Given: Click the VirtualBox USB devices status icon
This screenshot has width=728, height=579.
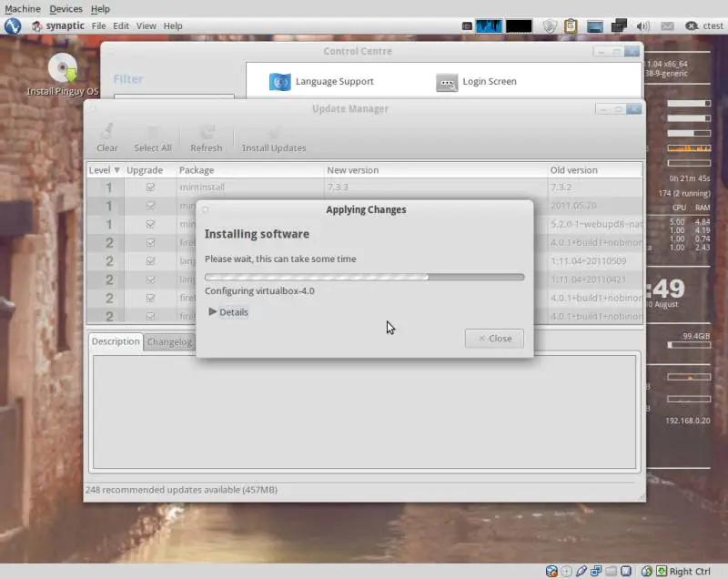Looking at the screenshot, I should click(x=581, y=571).
